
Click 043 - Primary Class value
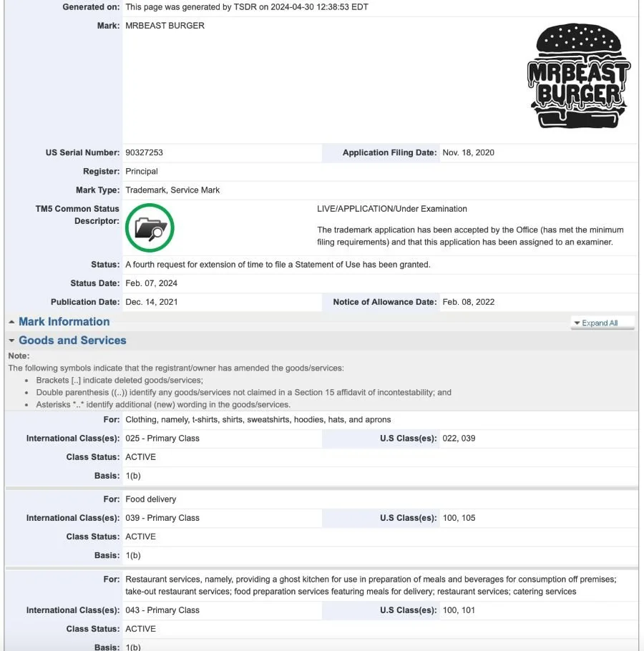click(162, 610)
